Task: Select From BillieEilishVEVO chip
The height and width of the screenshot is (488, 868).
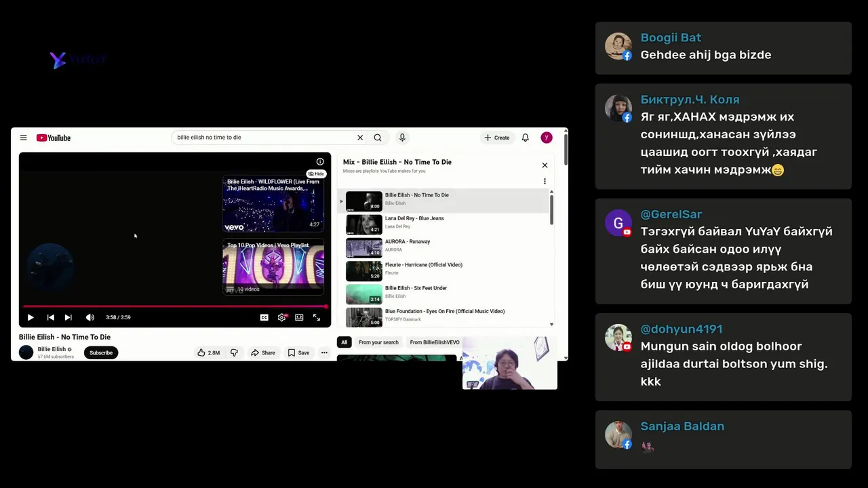Action: point(434,342)
